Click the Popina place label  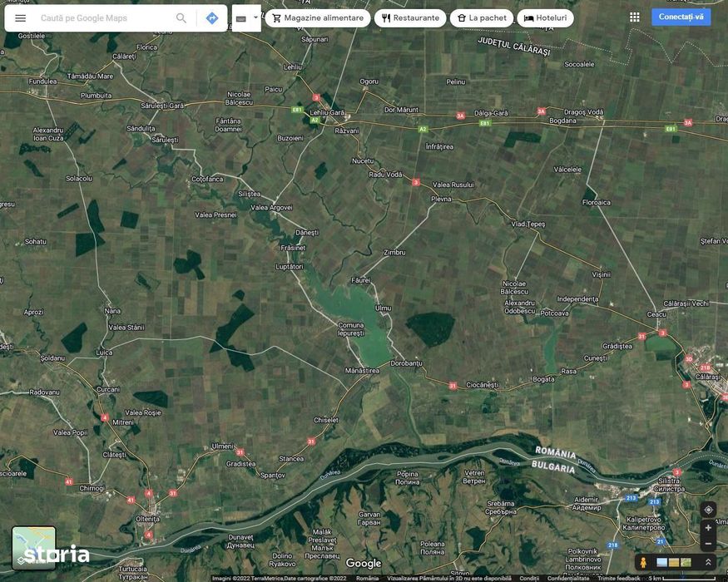[407, 478]
